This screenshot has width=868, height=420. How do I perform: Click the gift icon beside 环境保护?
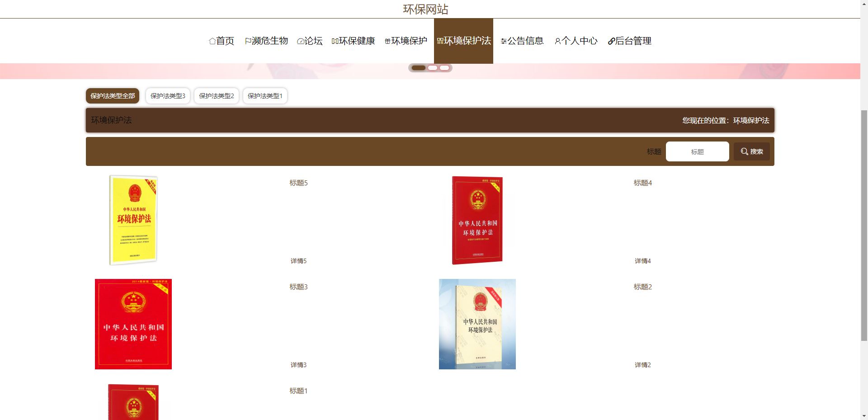pos(387,41)
